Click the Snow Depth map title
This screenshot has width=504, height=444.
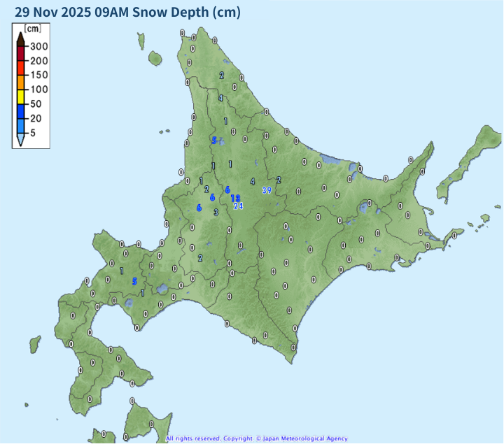click(127, 12)
